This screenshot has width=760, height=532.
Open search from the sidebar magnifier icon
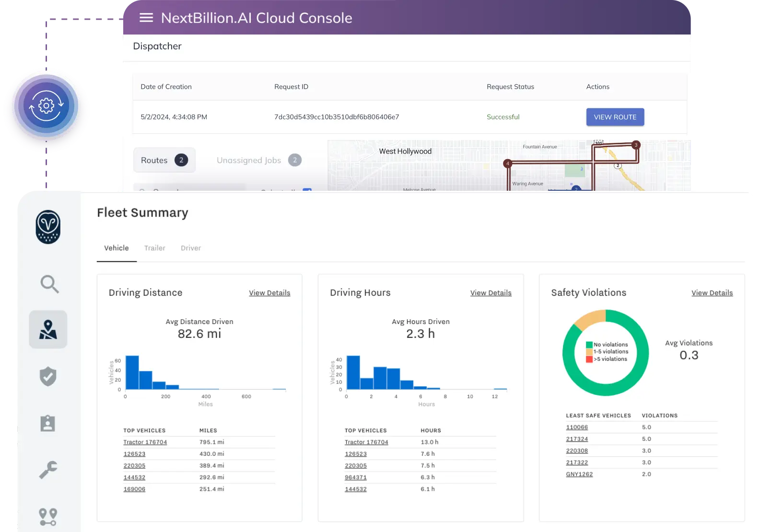(x=49, y=284)
